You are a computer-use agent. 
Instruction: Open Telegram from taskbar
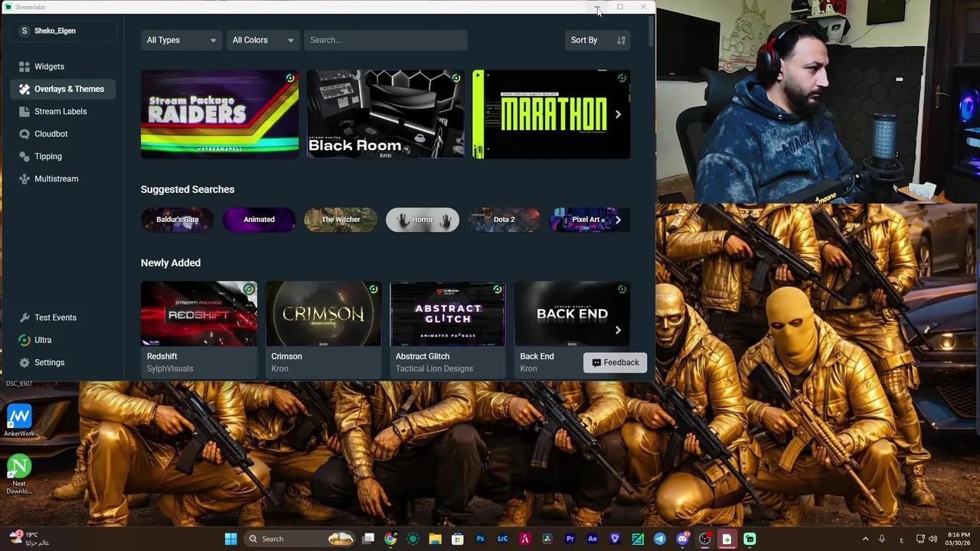point(660,539)
